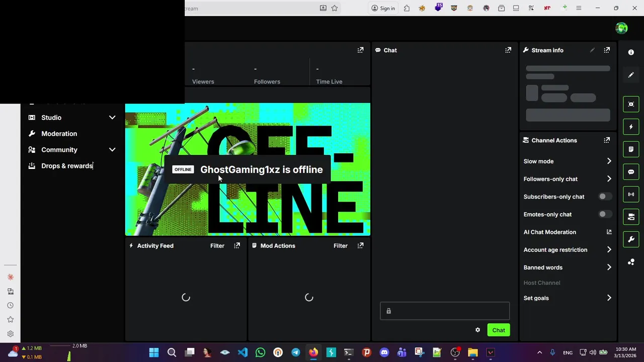644x362 pixels.
Task: Open WhatsApp from the taskbar
Action: [x=260, y=352]
